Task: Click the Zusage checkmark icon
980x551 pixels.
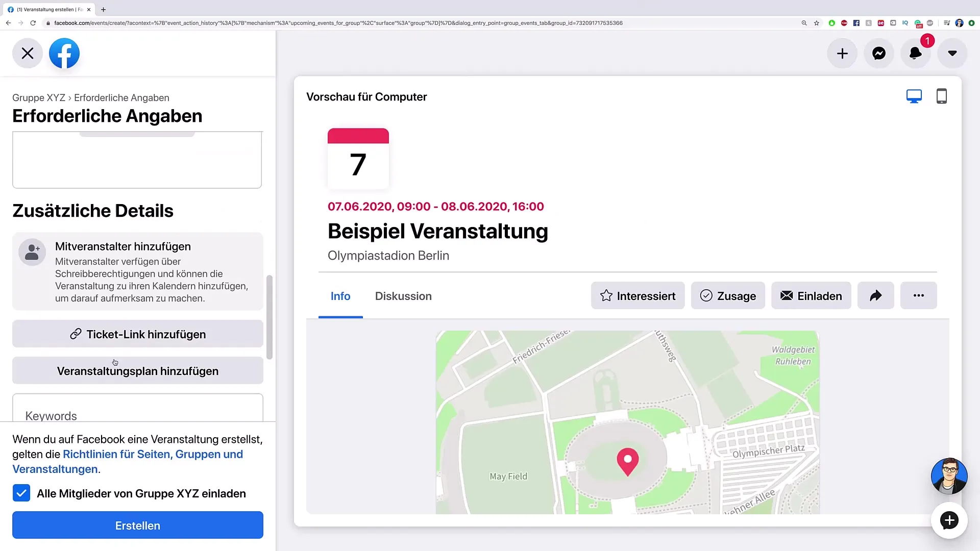Action: pyautogui.click(x=707, y=295)
